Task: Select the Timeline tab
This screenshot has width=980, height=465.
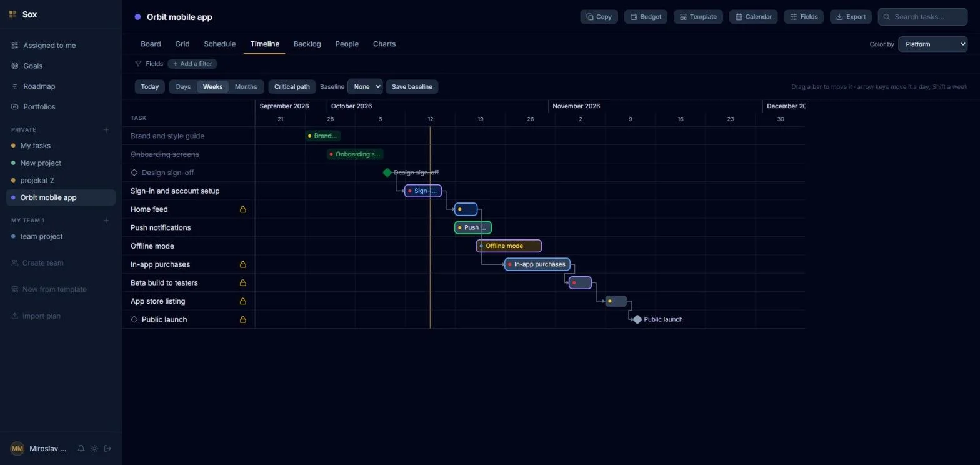Action: pos(264,44)
